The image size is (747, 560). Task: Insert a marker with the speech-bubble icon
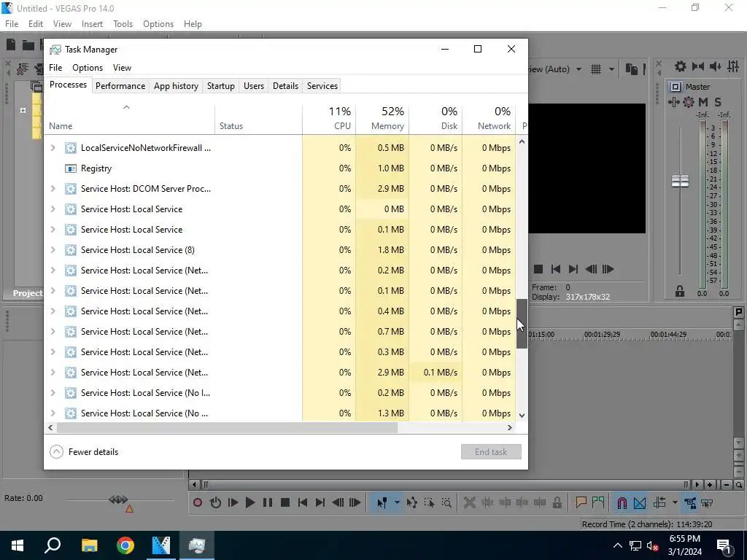581,502
